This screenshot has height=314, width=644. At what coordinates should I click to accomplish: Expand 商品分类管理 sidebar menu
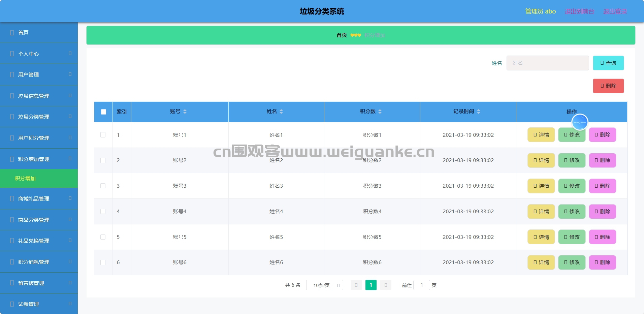tap(39, 220)
